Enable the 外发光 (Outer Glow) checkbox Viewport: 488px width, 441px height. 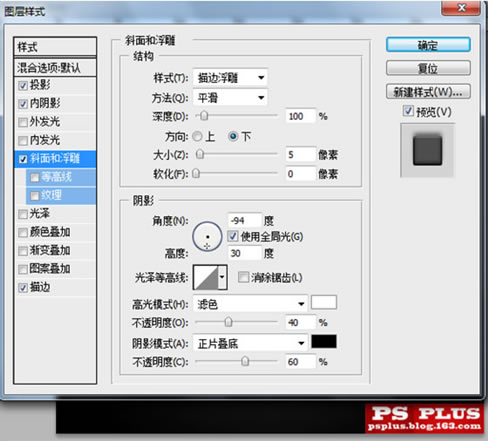pyautogui.click(x=23, y=122)
